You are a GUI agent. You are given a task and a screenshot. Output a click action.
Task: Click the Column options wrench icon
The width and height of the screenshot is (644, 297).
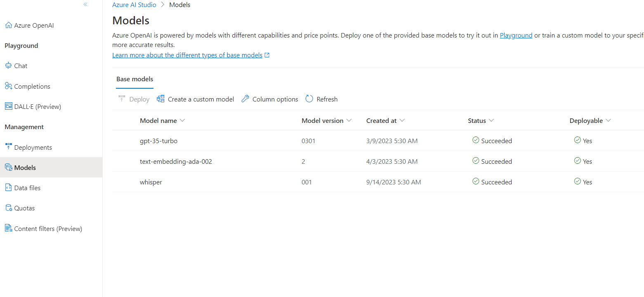[x=245, y=99]
